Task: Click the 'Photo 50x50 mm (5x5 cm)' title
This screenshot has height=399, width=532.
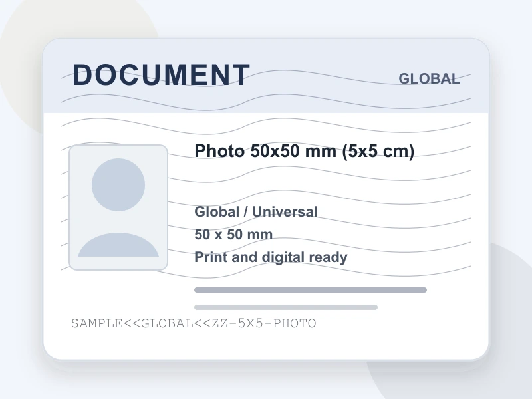Action: click(x=305, y=151)
